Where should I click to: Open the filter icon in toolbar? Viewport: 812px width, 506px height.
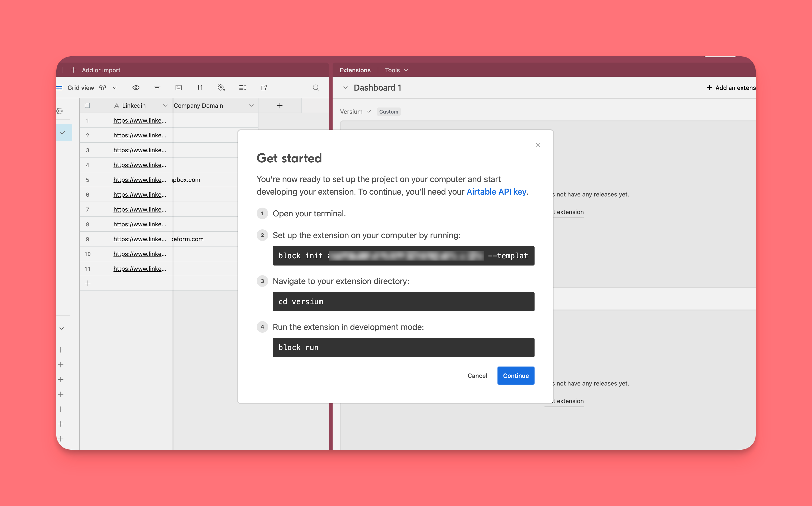pyautogui.click(x=157, y=88)
